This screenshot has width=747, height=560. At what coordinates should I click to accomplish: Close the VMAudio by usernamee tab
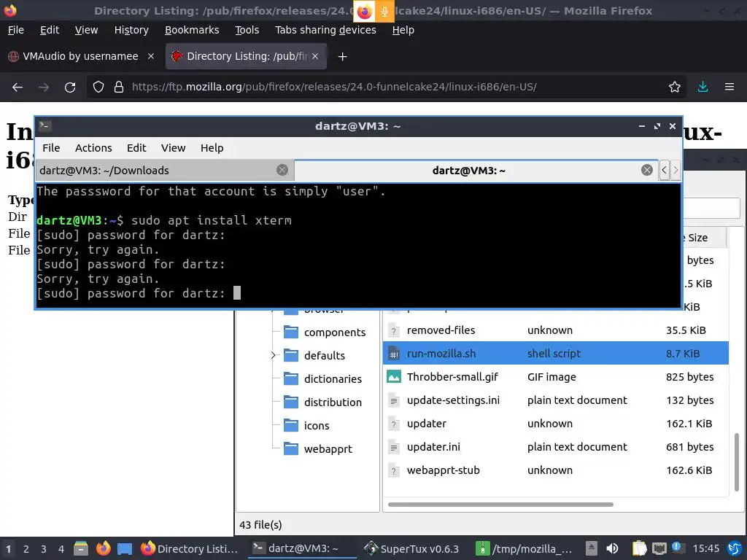click(x=151, y=56)
